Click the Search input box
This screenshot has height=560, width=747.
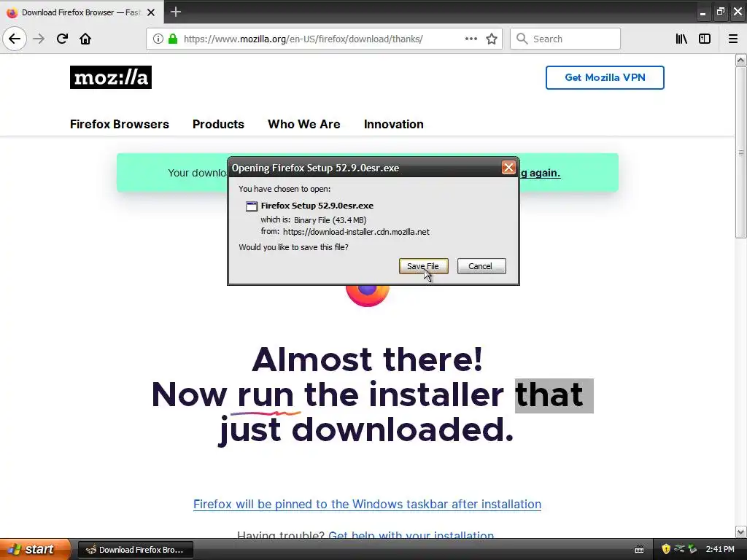point(565,39)
